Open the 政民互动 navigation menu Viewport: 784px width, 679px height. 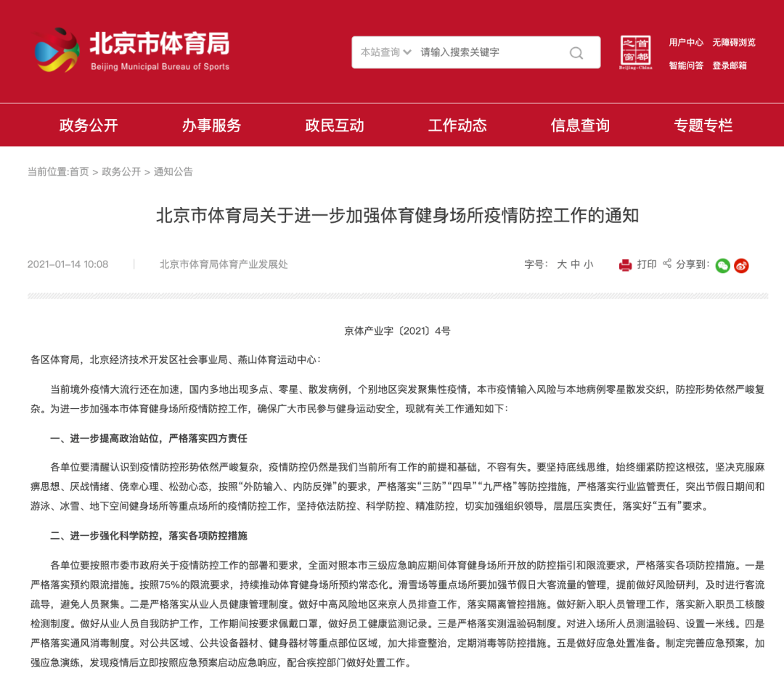pyautogui.click(x=335, y=125)
